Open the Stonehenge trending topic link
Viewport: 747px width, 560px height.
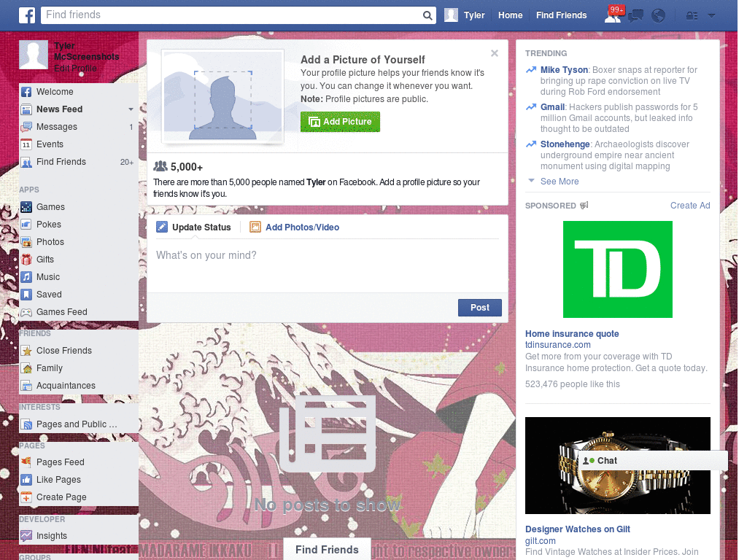tap(565, 144)
